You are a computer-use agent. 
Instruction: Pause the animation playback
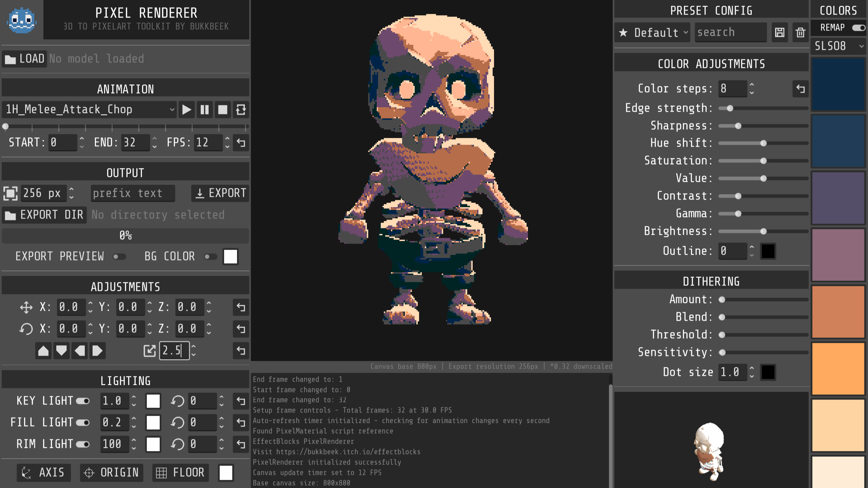[x=205, y=109]
